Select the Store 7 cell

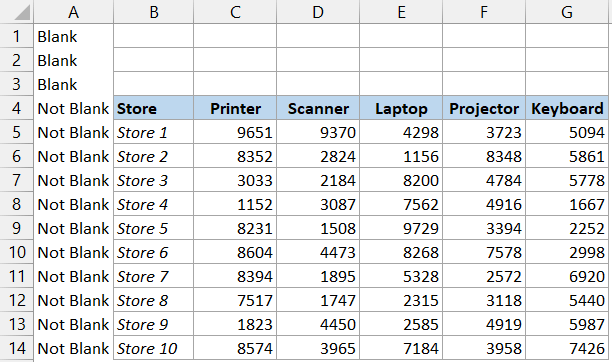pos(153,276)
